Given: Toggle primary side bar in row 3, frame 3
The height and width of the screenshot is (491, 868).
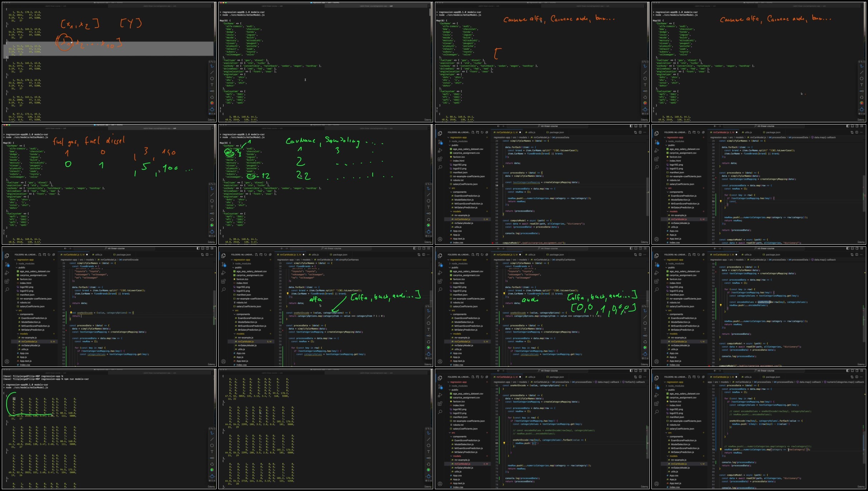Looking at the screenshot, I should [631, 248].
